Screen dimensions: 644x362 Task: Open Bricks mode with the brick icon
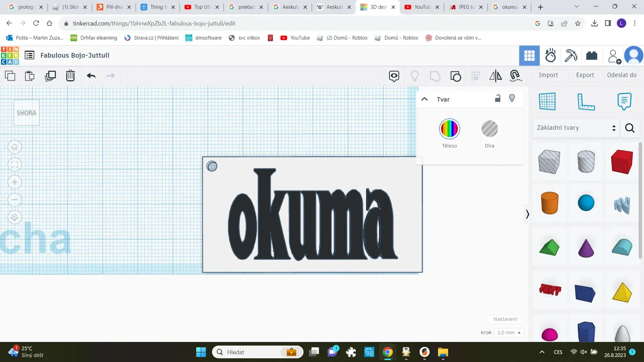(592, 56)
